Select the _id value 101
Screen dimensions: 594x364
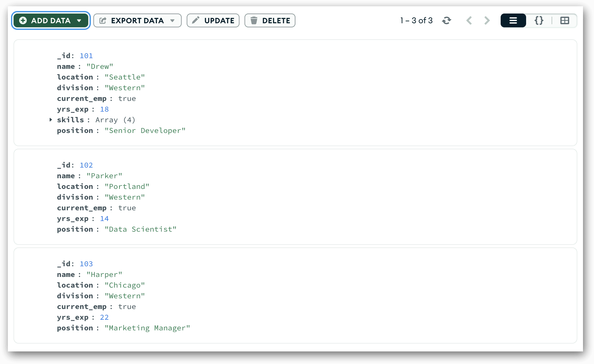click(86, 56)
